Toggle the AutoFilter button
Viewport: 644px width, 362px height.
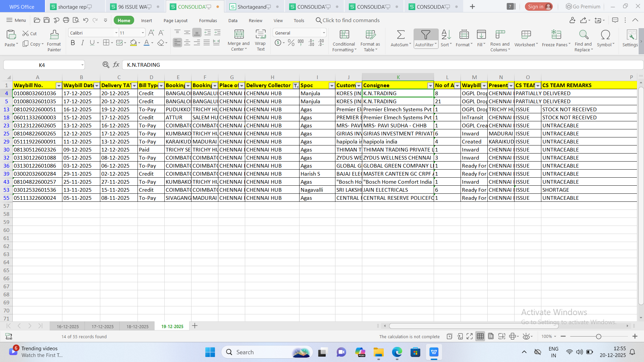click(x=425, y=35)
